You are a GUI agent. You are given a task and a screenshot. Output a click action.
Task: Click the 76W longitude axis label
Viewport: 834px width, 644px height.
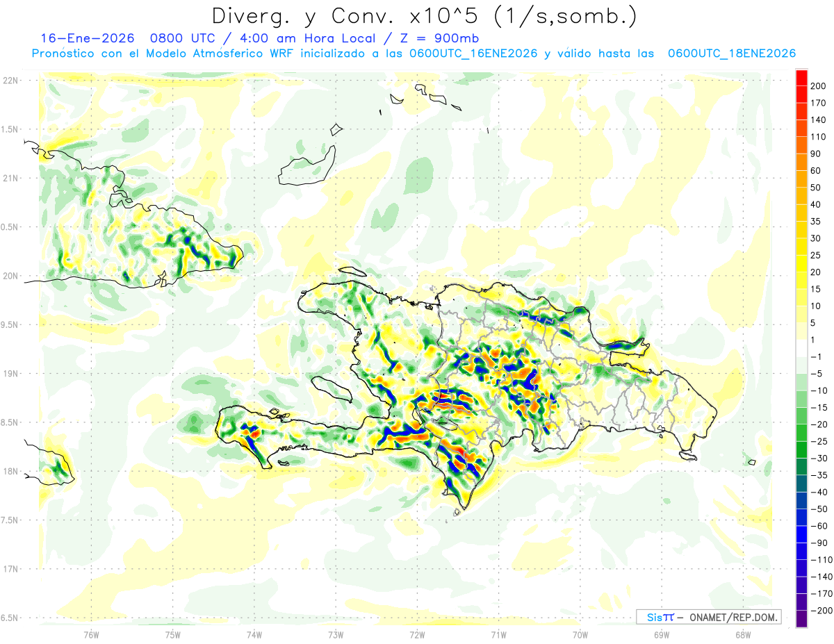pos(91,634)
